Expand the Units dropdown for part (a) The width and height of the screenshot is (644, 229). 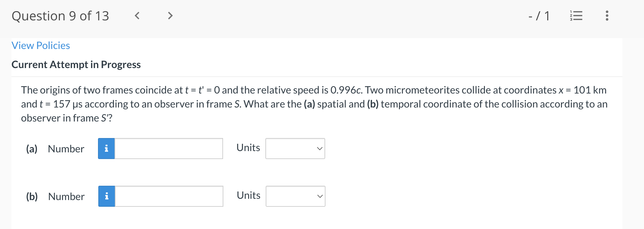coord(295,149)
